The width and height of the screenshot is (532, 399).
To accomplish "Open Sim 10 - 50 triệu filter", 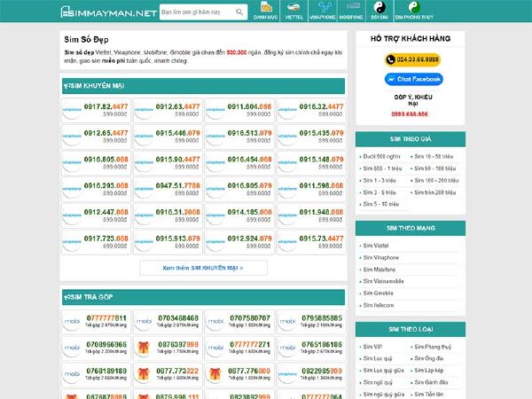I will pyautogui.click(x=434, y=157).
